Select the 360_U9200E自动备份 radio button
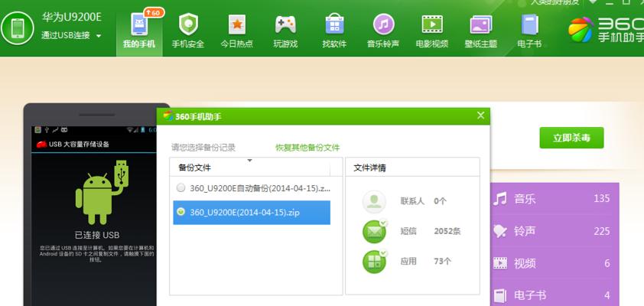Viewport: 644px width, 306px height. (x=181, y=188)
